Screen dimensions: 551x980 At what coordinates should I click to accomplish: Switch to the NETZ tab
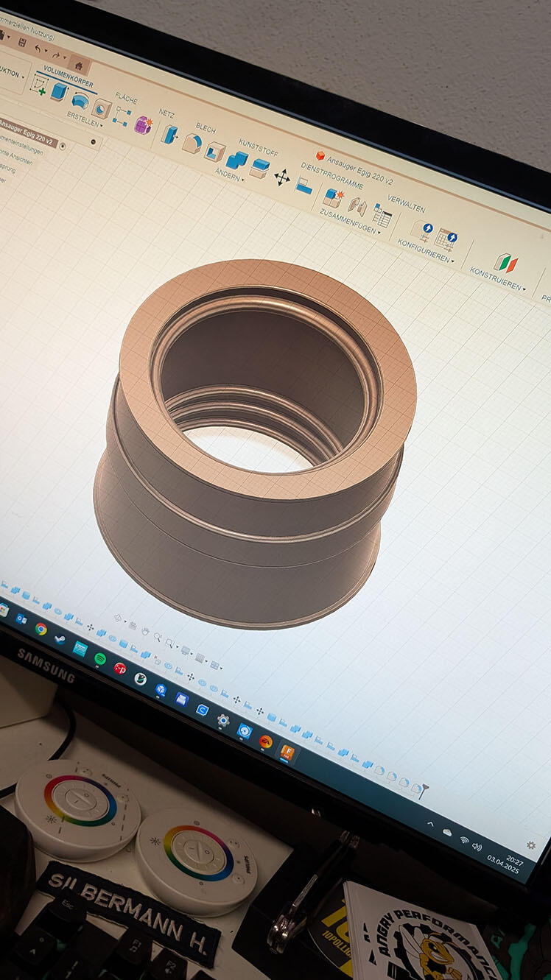pyautogui.click(x=166, y=114)
